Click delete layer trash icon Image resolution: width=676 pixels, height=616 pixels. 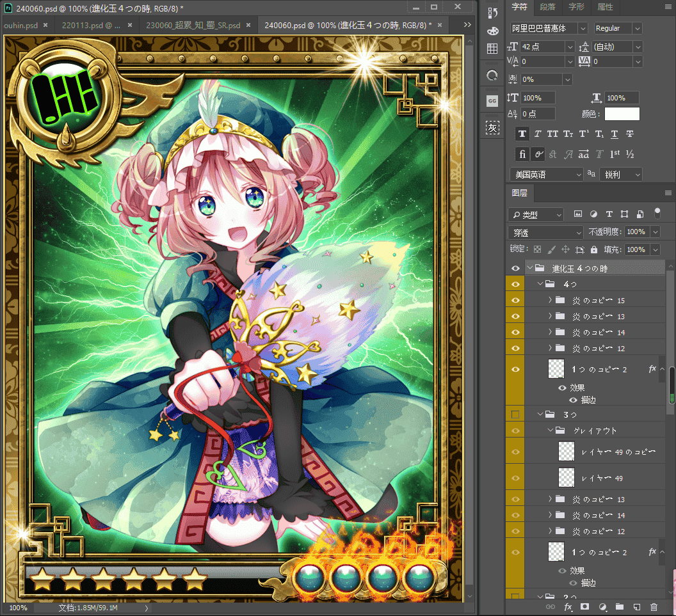point(654,607)
